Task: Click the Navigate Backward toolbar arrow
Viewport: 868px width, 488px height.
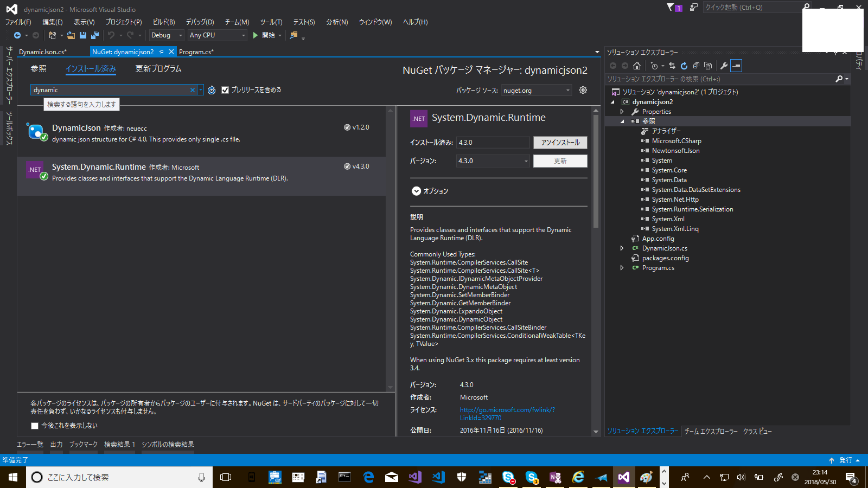Action: tap(17, 35)
